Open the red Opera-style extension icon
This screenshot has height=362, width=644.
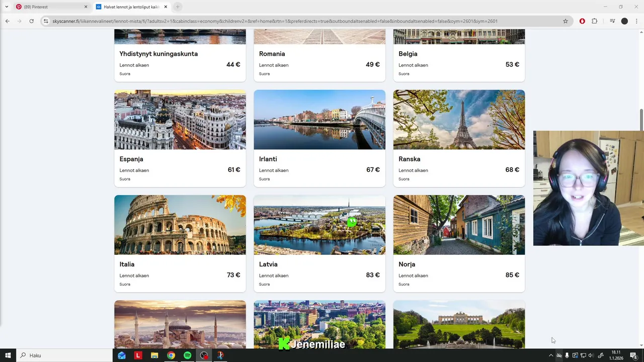pyautogui.click(x=582, y=21)
